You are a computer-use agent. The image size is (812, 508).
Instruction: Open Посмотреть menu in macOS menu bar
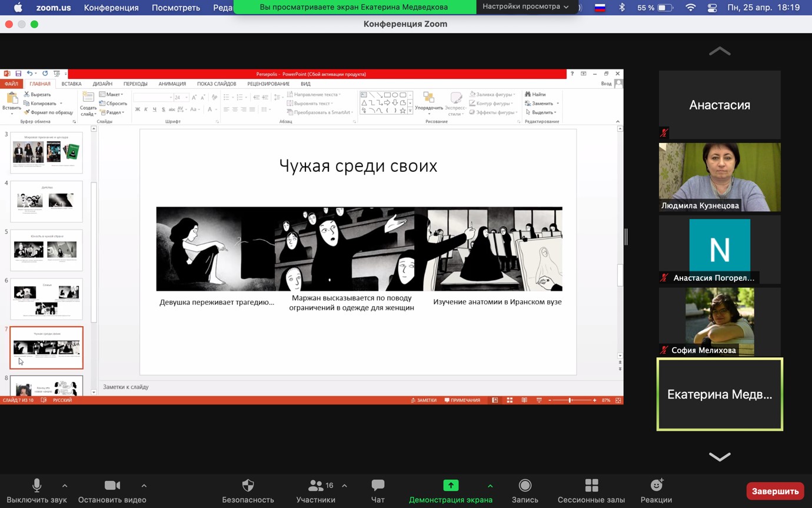pos(176,8)
